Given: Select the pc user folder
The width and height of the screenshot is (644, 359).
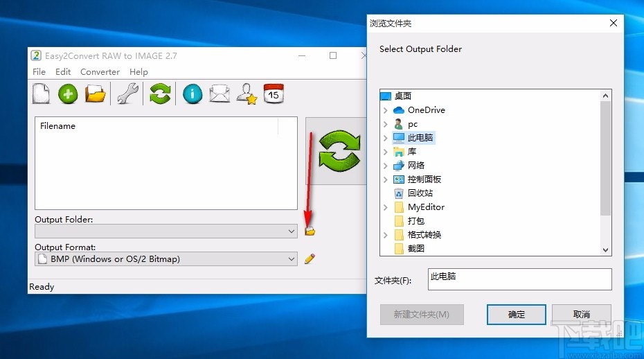Looking at the screenshot, I should pyautogui.click(x=412, y=124).
